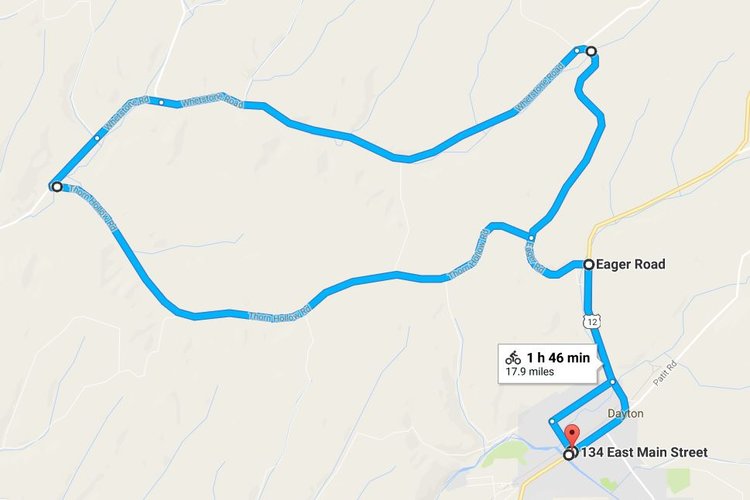The width and height of the screenshot is (750, 500).
Task: Click the 134 East Main Street label
Action: pos(644,452)
